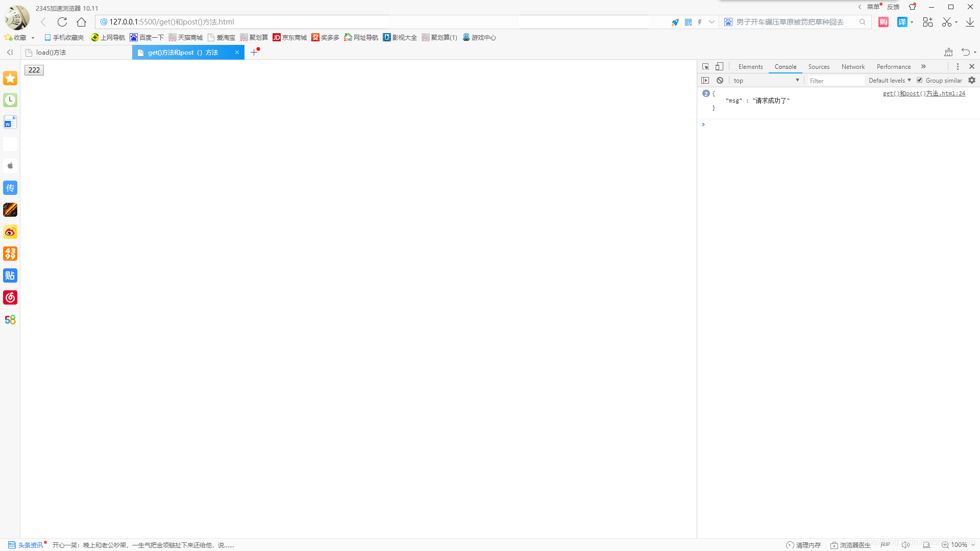The height and width of the screenshot is (551, 980).
Task: Click the Sources panel tab
Action: coord(819,66)
